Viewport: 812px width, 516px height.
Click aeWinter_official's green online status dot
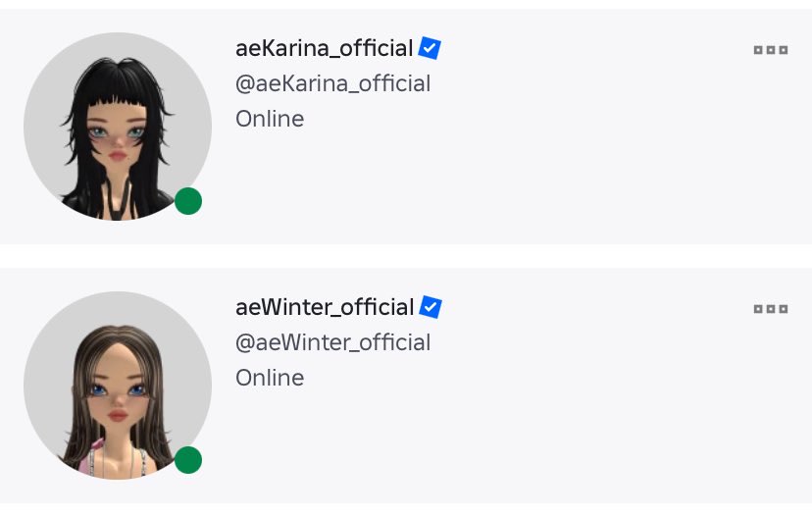pyautogui.click(x=188, y=460)
